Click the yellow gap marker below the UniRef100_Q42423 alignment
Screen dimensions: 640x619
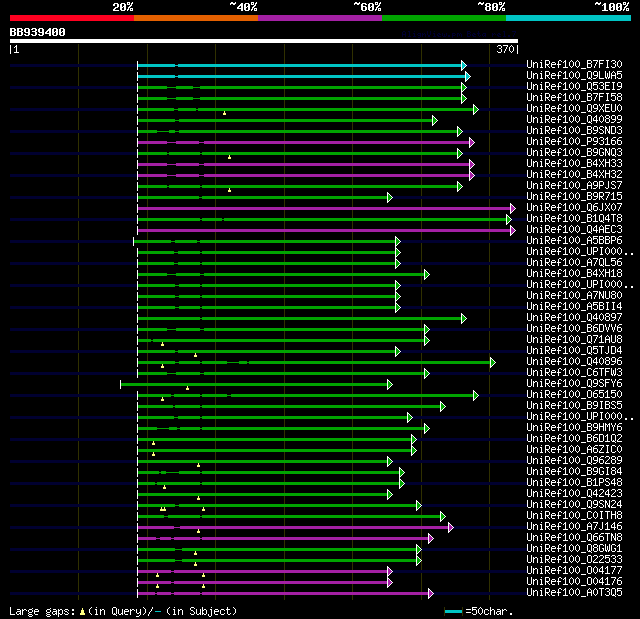tap(198, 498)
